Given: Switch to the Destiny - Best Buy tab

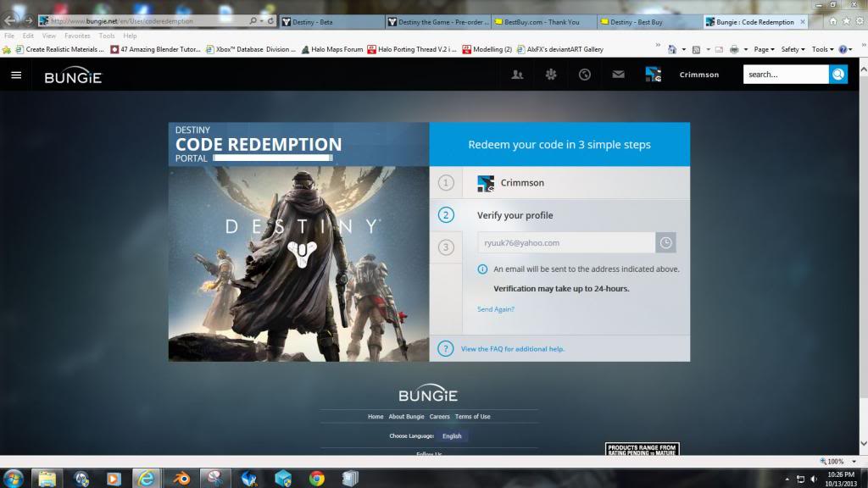Looking at the screenshot, I should click(x=650, y=22).
